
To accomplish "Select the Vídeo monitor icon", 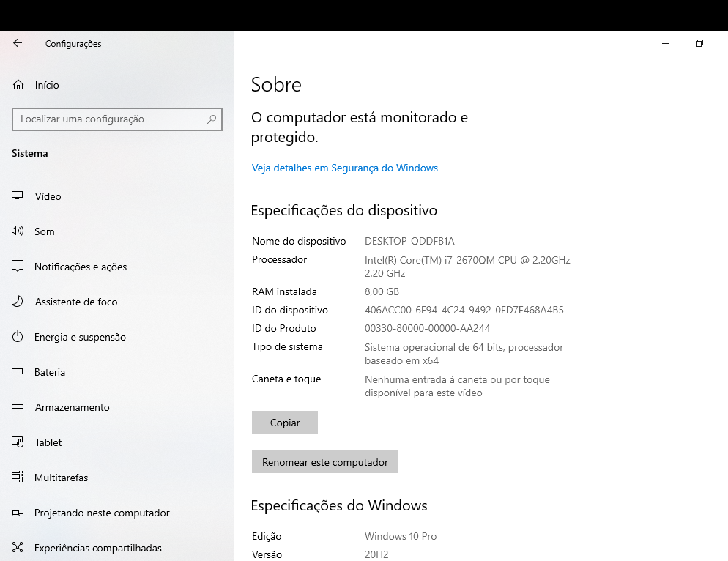I will pos(17,196).
